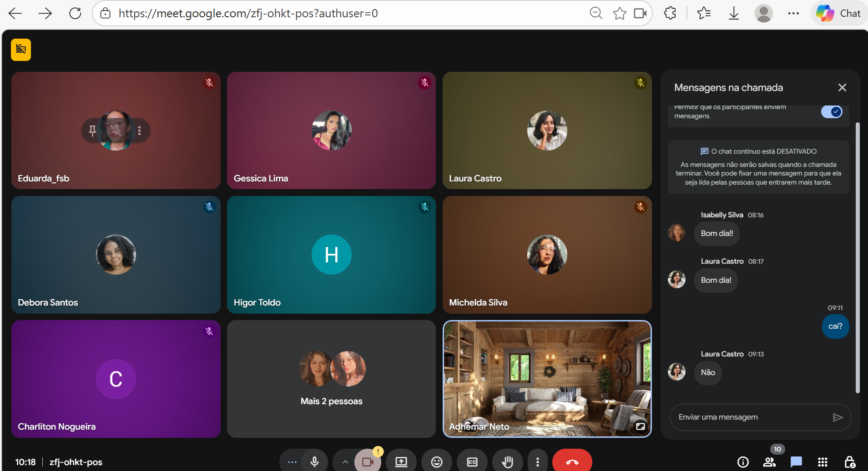
Task: Turn on the camera button
Action: pyautogui.click(x=368, y=462)
